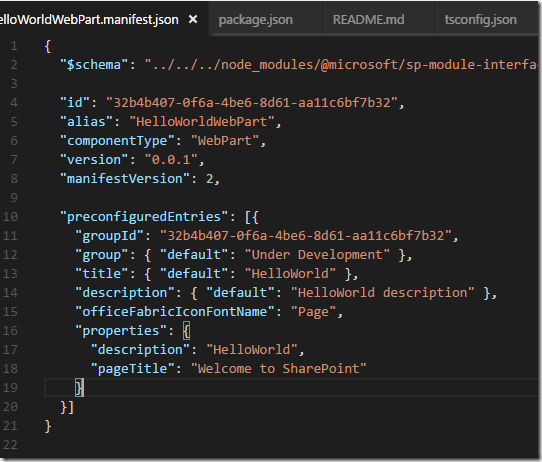Click the "pageTitle" key
This screenshot has height=462, width=542.
point(133,369)
